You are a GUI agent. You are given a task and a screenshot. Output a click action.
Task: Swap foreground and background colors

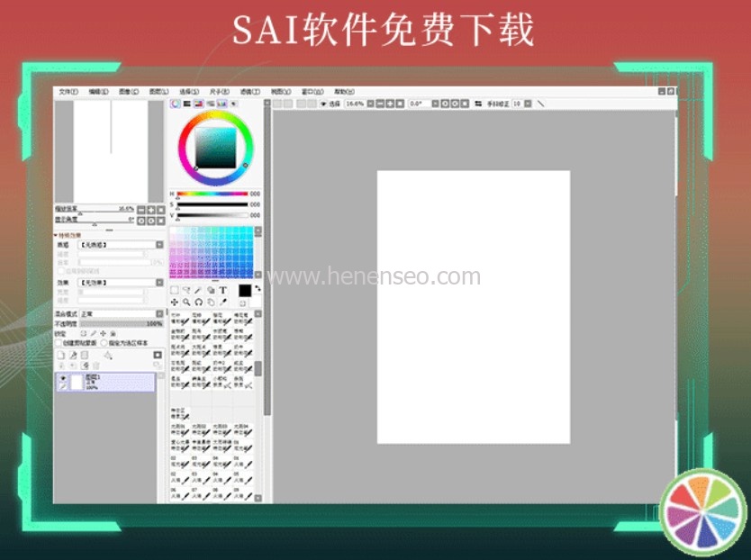[x=258, y=288]
